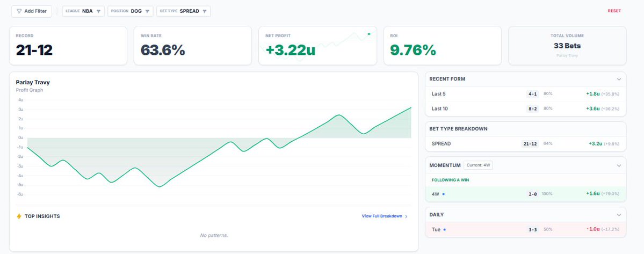Select the Last 5 recent form row
Screen dimensions: 644x254
(x=525, y=94)
